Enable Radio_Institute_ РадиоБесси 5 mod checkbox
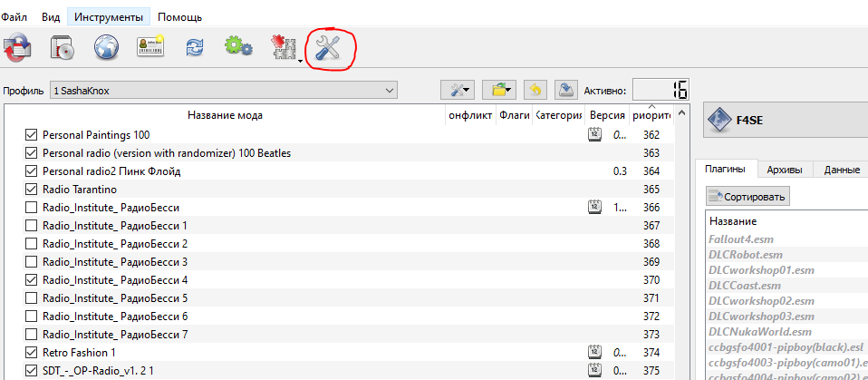 (31, 297)
